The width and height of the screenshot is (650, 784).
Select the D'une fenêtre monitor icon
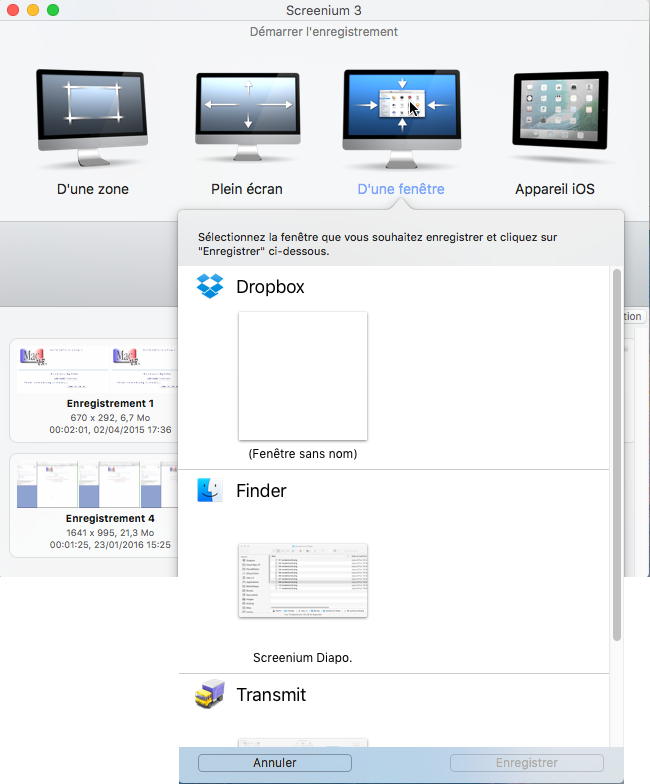pos(402,118)
